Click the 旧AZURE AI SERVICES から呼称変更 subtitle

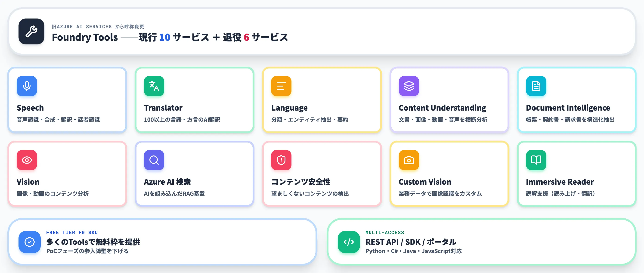(98, 27)
